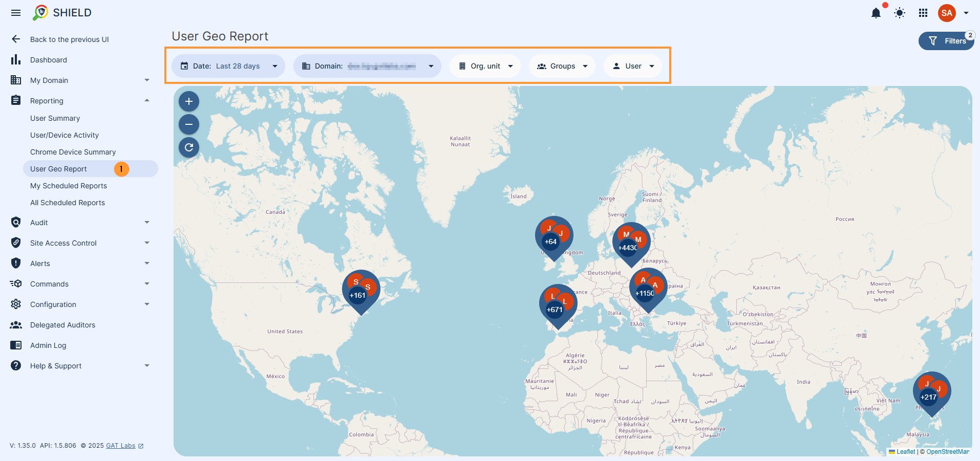
Task: Click the Help & Support question icon
Action: pyautogui.click(x=16, y=365)
